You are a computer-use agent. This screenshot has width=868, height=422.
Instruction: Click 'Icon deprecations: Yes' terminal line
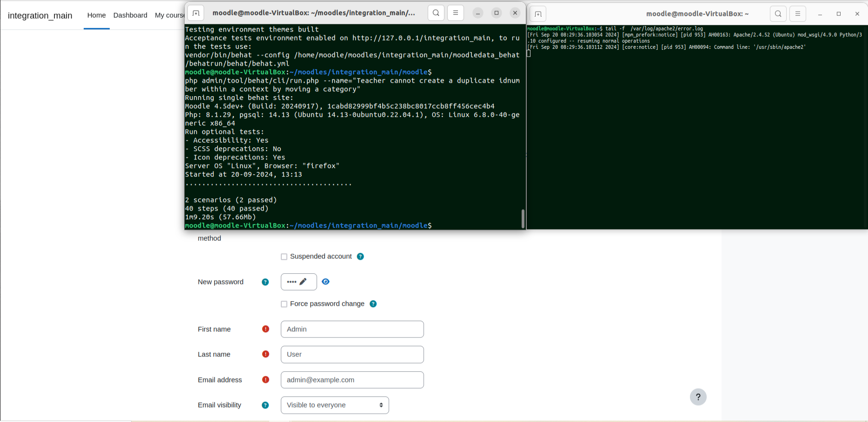[x=235, y=157]
